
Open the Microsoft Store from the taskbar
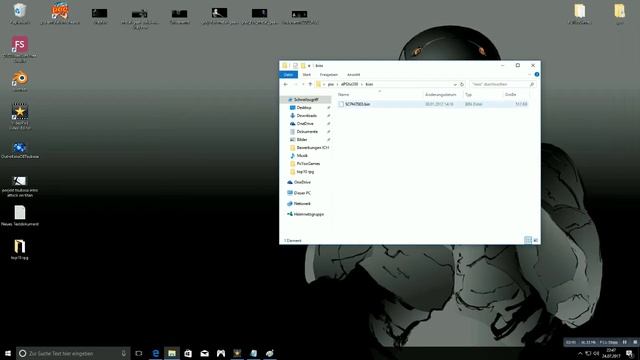coord(188,353)
